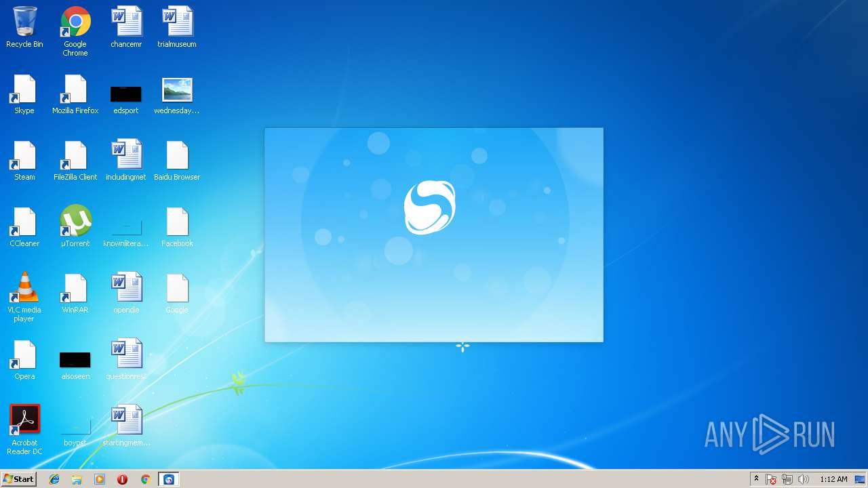Select the active blue swirl app taskbar button
The width and height of the screenshot is (868, 488).
pos(169,479)
